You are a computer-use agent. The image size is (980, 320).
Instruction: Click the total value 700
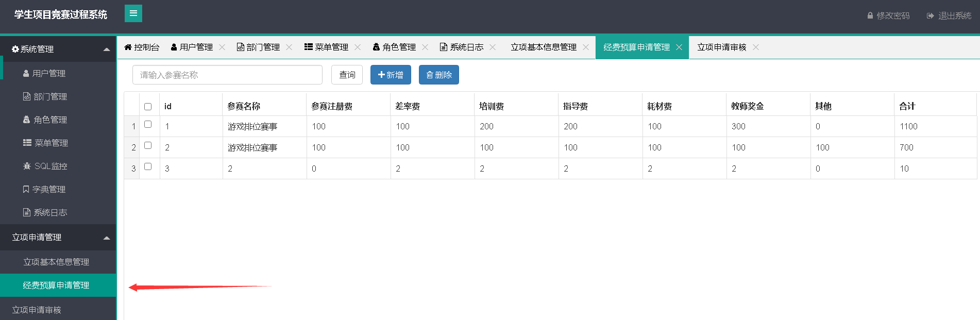[x=906, y=147]
